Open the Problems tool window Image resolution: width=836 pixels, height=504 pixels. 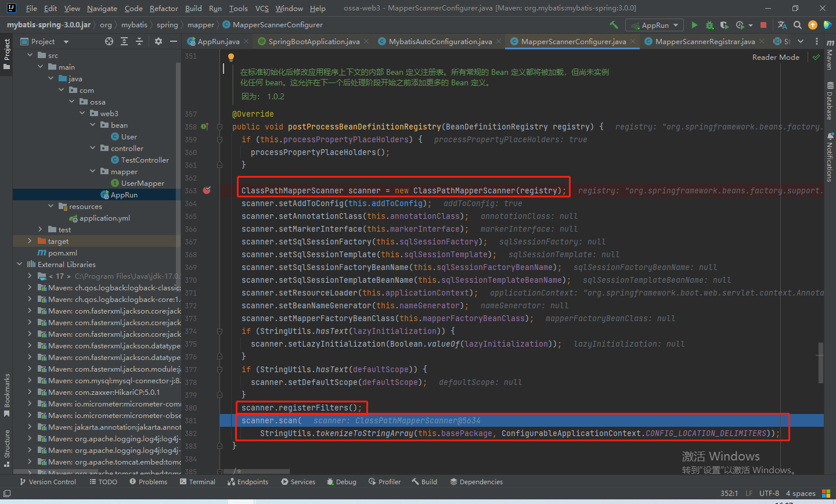tap(148, 482)
